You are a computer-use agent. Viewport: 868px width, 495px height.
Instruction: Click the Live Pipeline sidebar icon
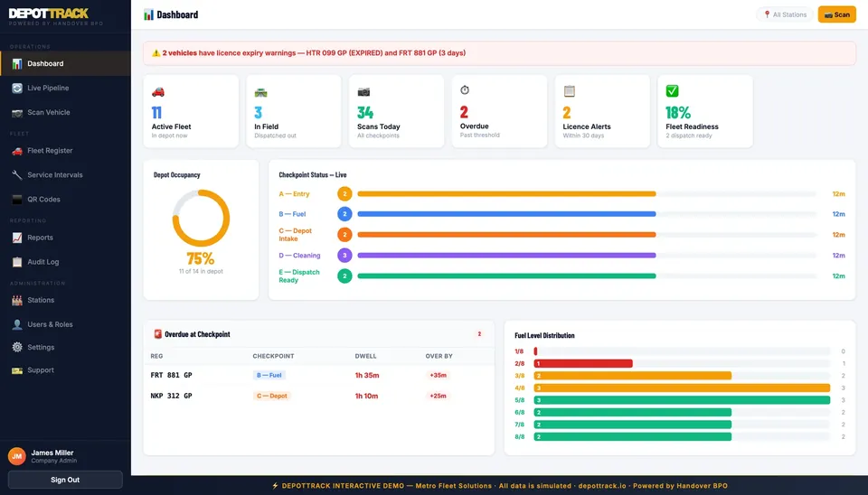pyautogui.click(x=17, y=88)
